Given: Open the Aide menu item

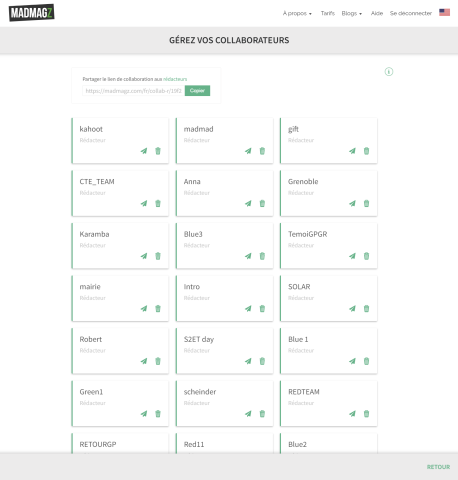Looking at the screenshot, I should pos(377,13).
